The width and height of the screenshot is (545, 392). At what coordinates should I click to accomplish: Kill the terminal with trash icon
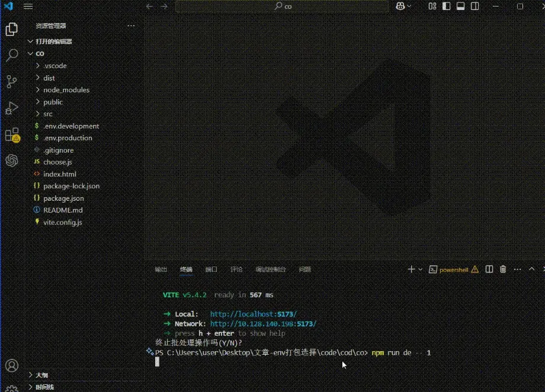tap(503, 269)
